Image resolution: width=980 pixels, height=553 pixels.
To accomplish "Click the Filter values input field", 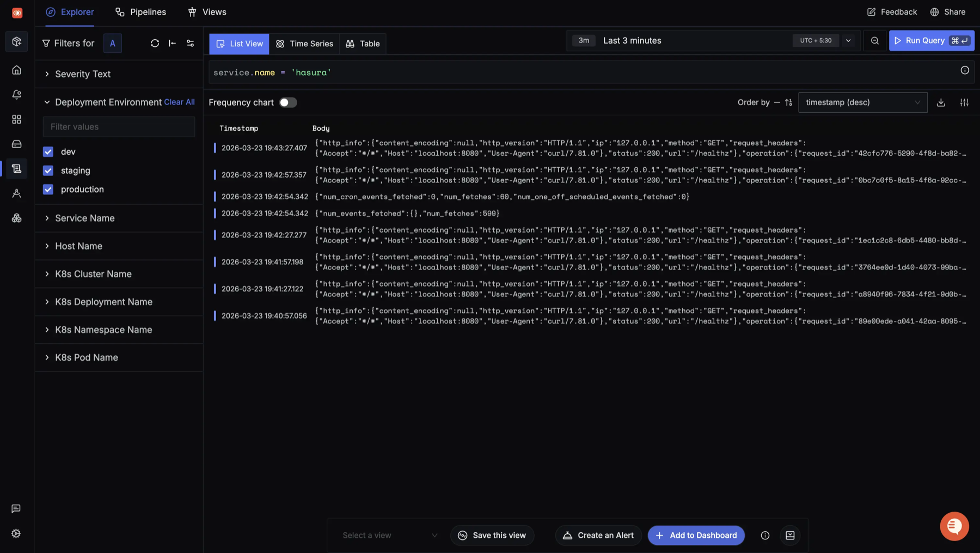I will click(x=119, y=127).
